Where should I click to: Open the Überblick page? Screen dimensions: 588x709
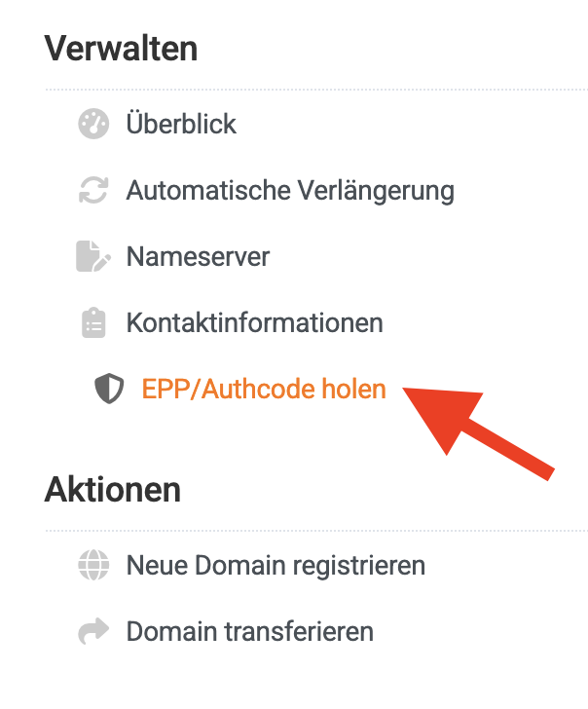[181, 125]
